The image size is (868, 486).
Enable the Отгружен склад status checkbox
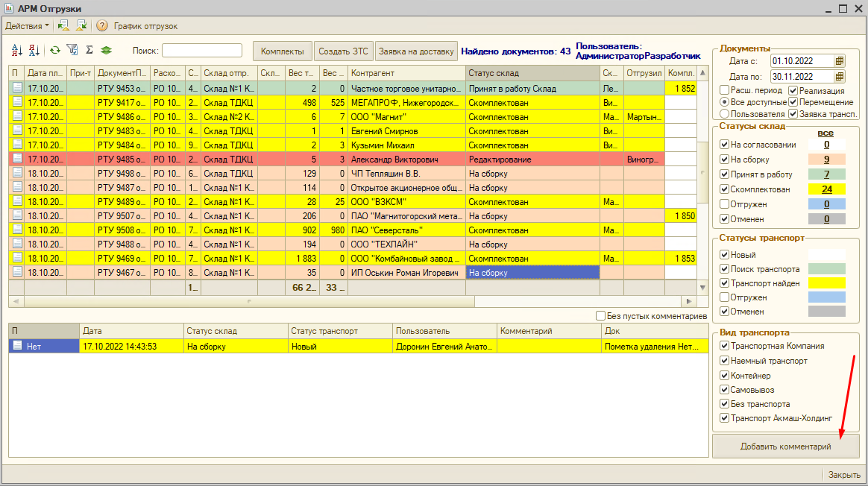coord(724,204)
